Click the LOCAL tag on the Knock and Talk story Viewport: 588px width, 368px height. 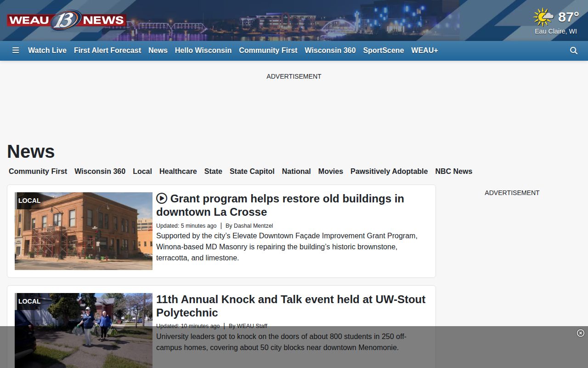(x=29, y=301)
